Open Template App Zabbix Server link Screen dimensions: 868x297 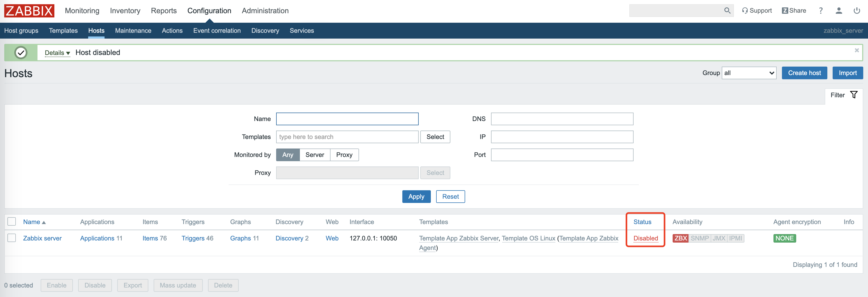(x=459, y=238)
